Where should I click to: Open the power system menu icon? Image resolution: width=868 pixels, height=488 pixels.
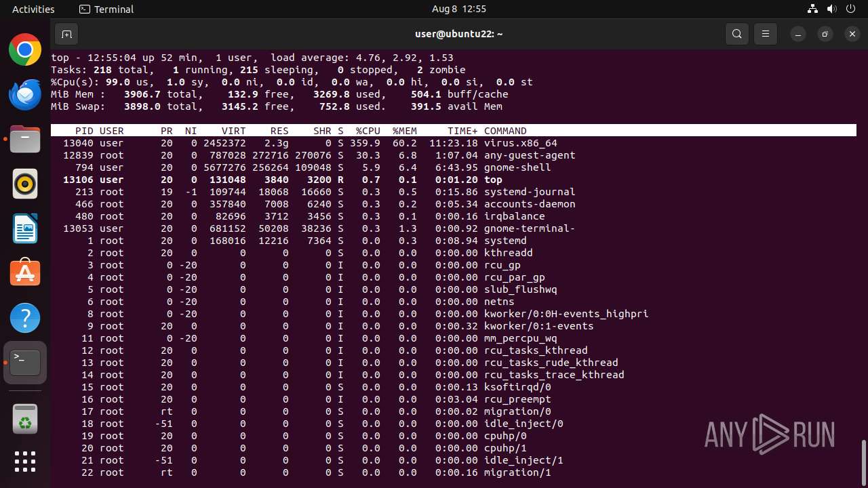click(852, 9)
